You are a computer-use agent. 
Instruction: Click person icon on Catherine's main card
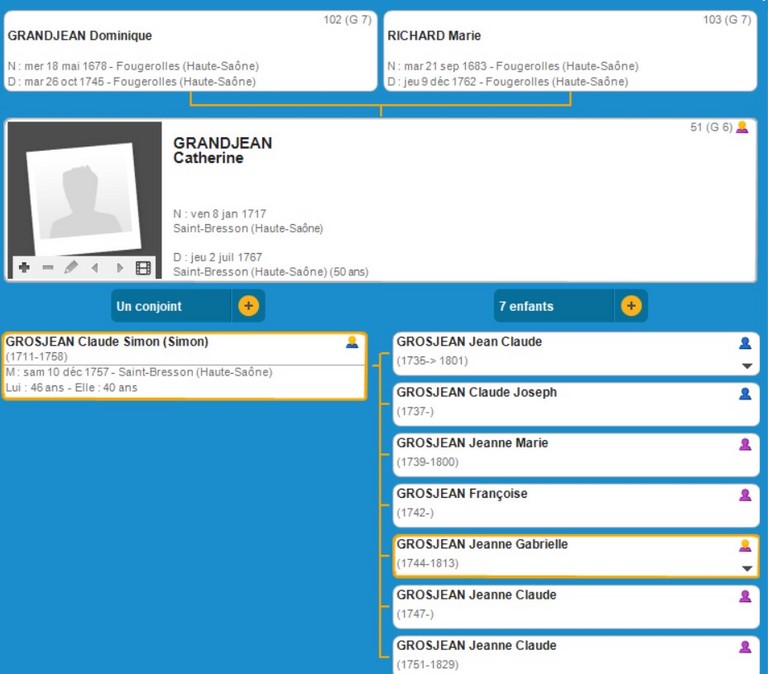741,128
